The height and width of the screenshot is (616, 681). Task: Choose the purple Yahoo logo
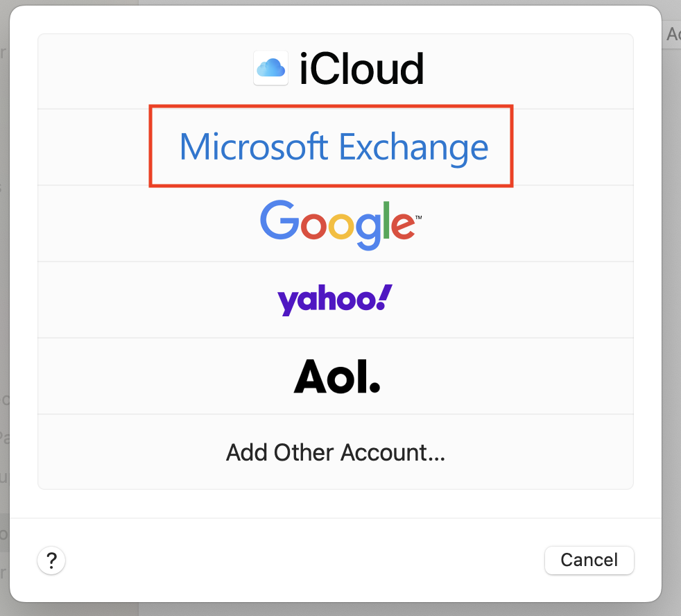tap(335, 300)
